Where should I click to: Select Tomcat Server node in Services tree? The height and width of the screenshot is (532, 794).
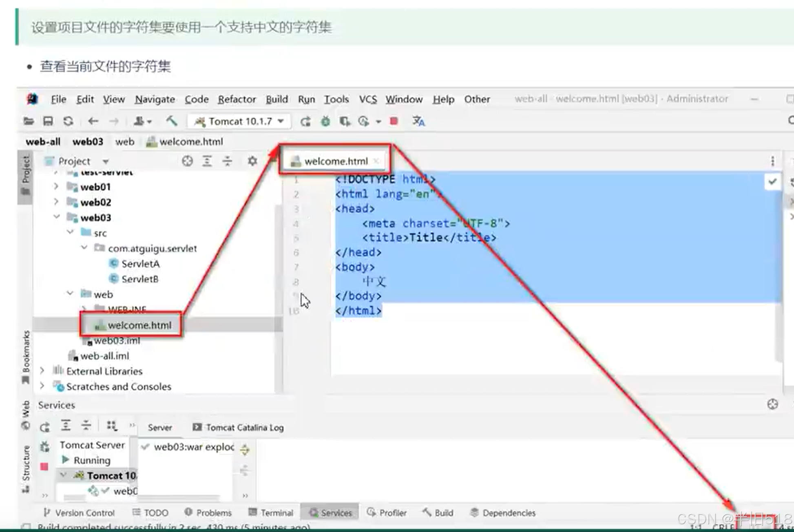click(x=92, y=445)
